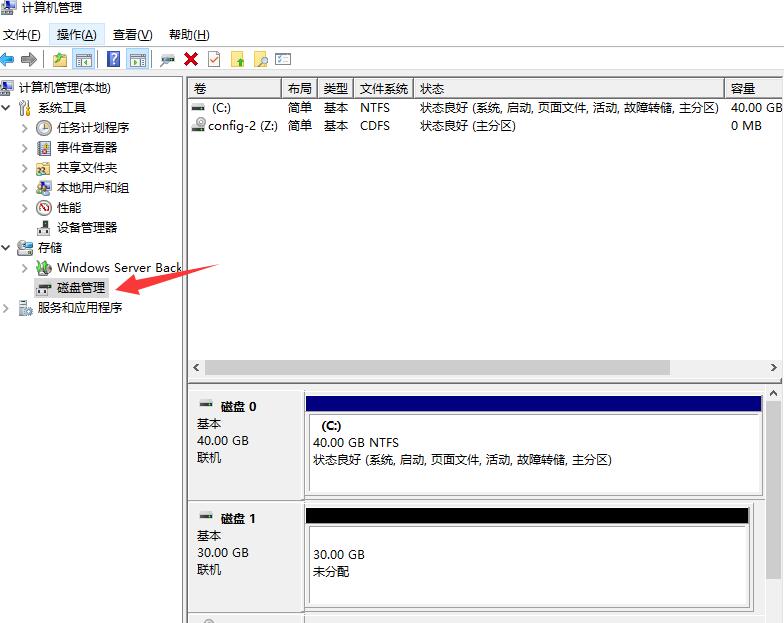Expand the 服务和应用程序 node
Screen dimensions: 784x623
6,308
